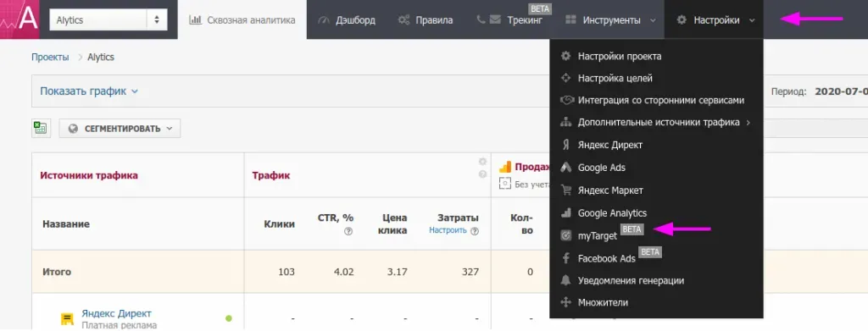Click the Итого price value 3.17

coord(397,272)
